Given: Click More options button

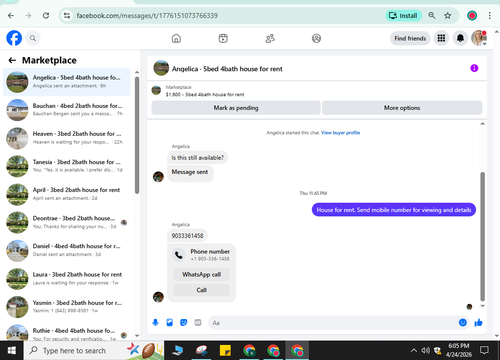Looking at the screenshot, I should (402, 108).
